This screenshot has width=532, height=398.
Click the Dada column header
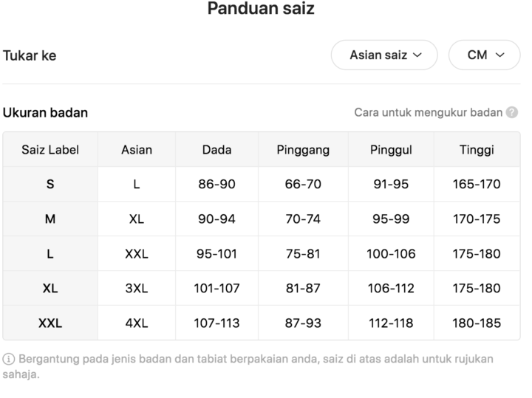(x=216, y=149)
